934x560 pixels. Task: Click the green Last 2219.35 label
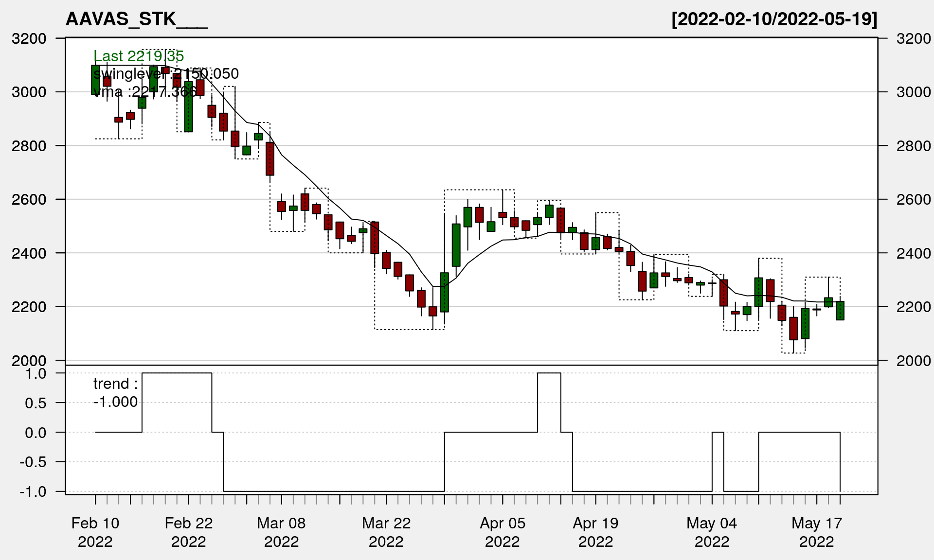[x=139, y=56]
